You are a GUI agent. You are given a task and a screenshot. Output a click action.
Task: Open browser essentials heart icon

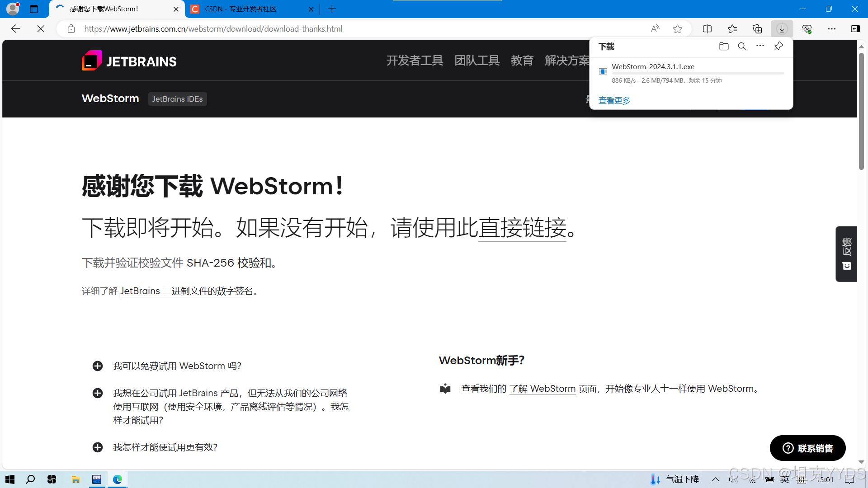(x=807, y=29)
